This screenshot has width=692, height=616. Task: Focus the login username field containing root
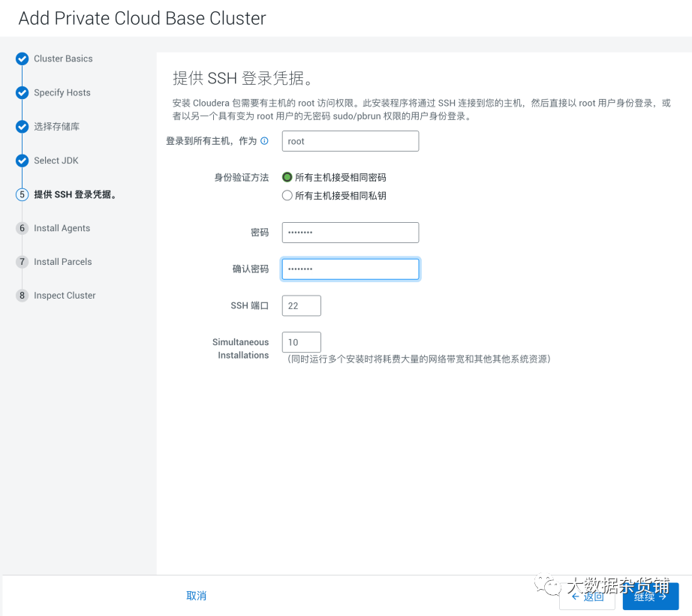(x=351, y=141)
